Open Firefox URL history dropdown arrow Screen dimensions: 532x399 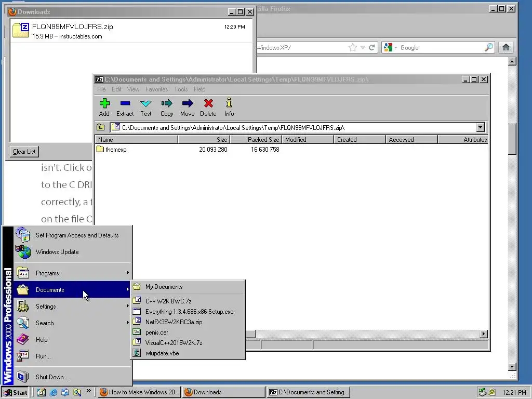coord(363,47)
